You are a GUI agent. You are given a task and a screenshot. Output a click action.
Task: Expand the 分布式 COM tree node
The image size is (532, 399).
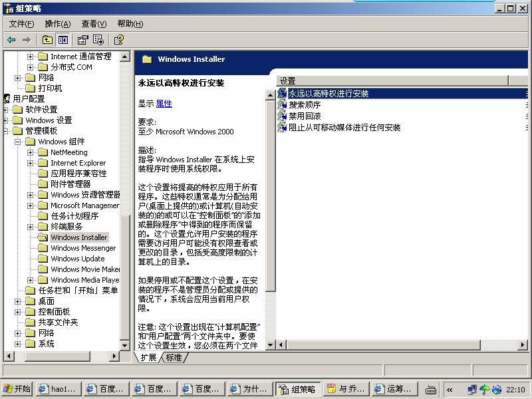point(30,67)
